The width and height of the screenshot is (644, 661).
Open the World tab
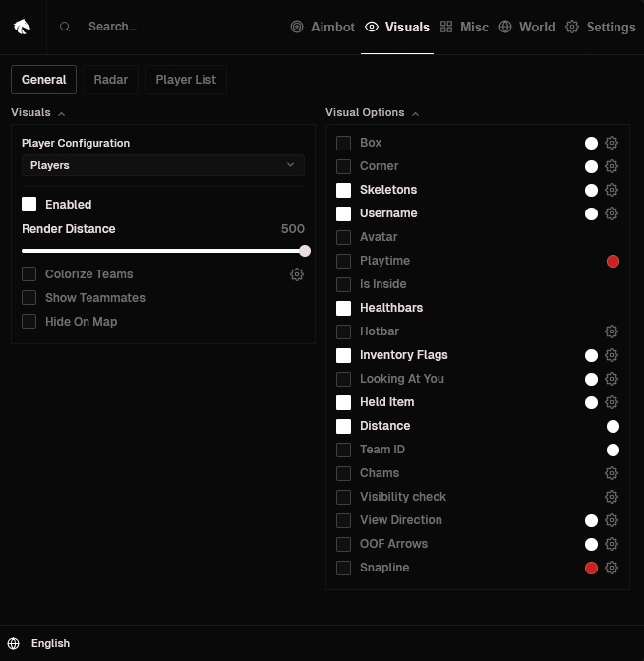[x=527, y=27]
